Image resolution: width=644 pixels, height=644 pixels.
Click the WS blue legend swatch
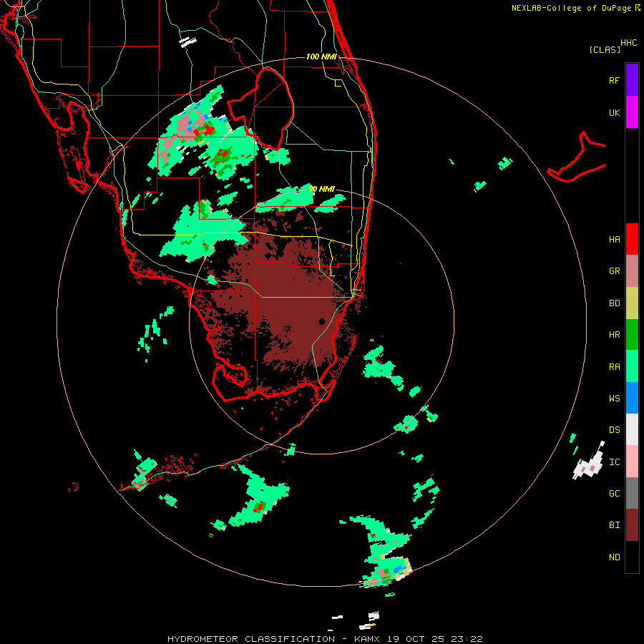coord(632,398)
